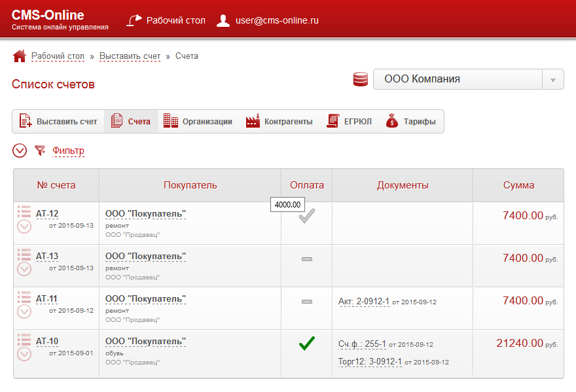Go to Выставить счет in breadcrumb

point(130,56)
